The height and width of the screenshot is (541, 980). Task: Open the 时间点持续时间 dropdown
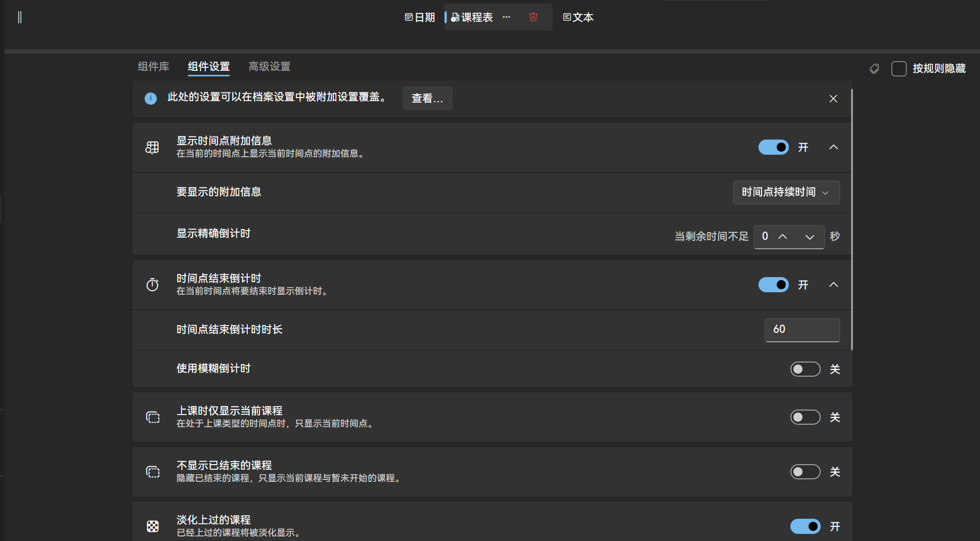point(786,193)
